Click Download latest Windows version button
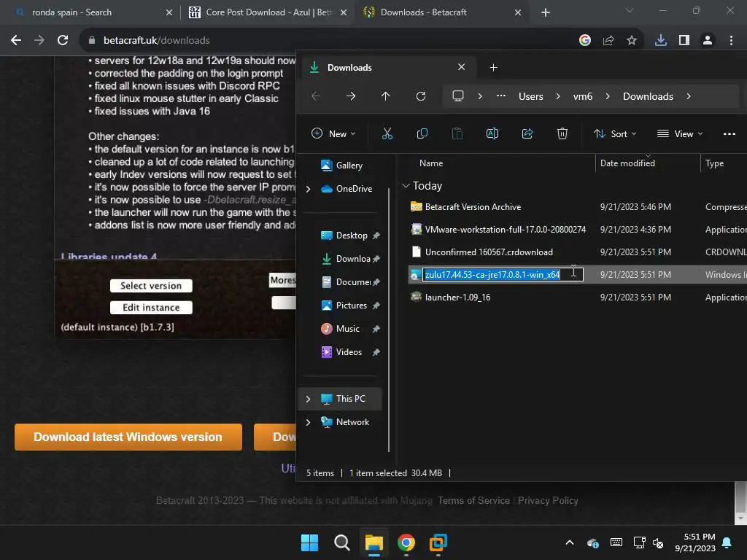 tap(128, 437)
